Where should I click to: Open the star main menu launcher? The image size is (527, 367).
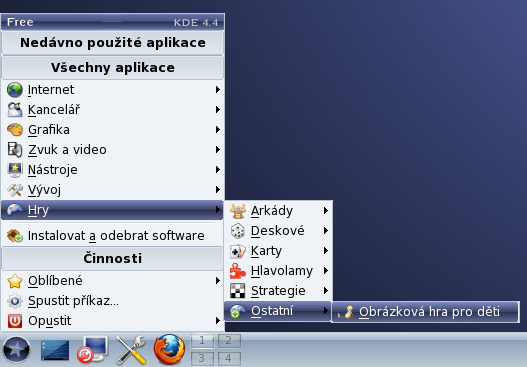tap(16, 350)
